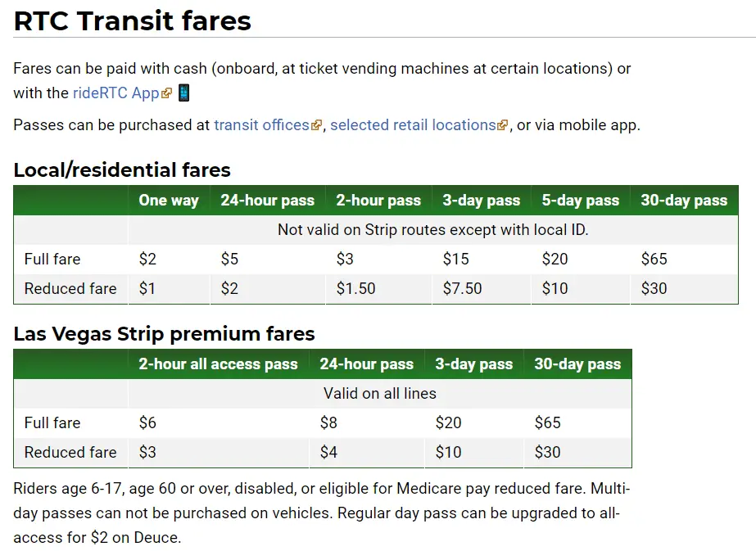Select the local 30-day pass column header
Screen dimensions: 756x551
pos(684,201)
